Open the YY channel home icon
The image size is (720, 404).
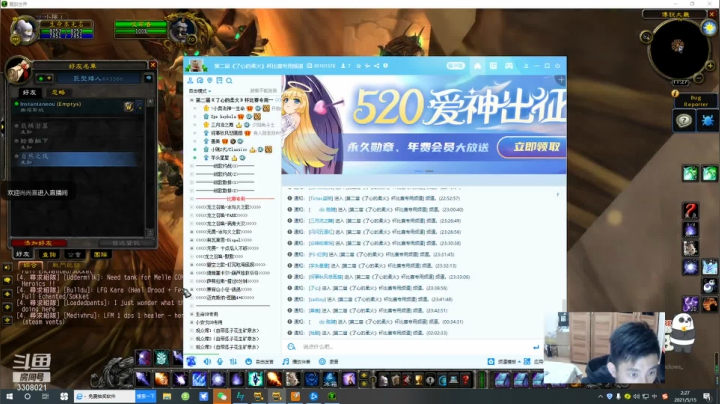point(478,66)
